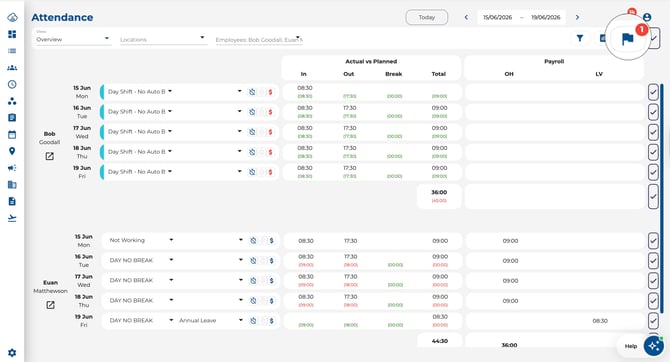Open the Employees filter dropdown

(259, 39)
